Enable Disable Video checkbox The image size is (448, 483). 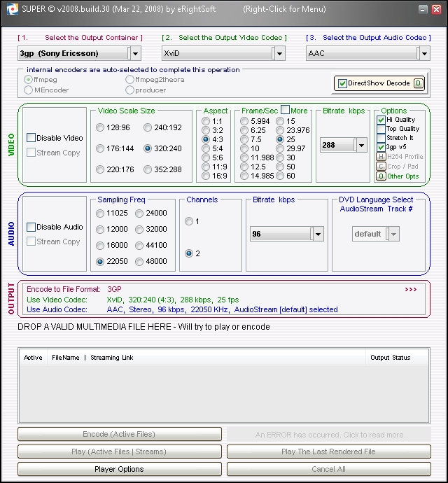pos(31,138)
